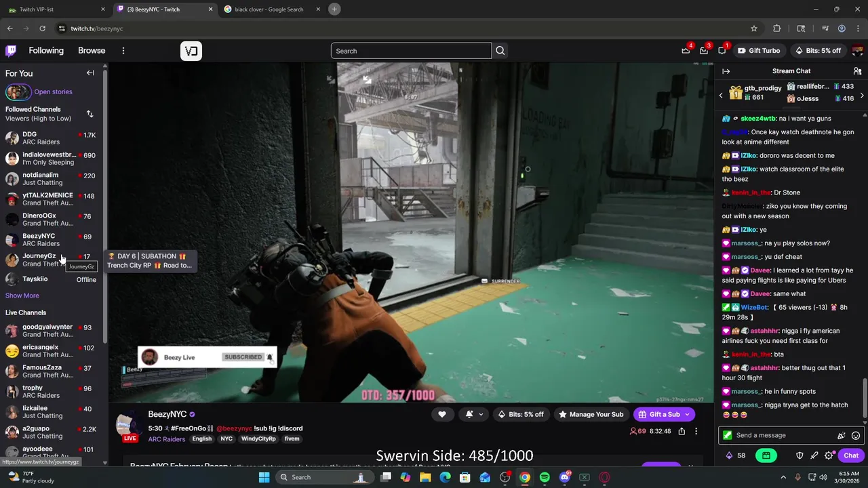
Task: Sort followed channels with arrows icon
Action: pyautogui.click(x=90, y=114)
